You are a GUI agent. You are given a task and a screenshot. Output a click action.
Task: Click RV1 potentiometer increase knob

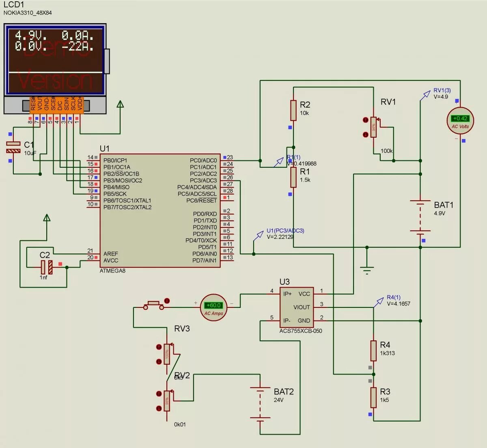click(x=366, y=119)
